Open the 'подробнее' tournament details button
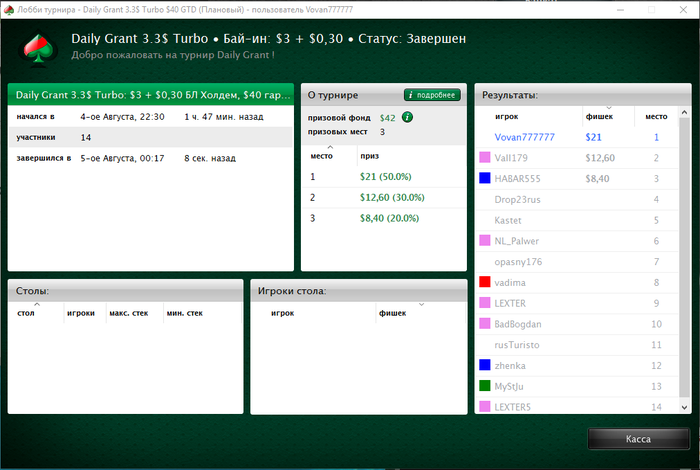700x470 pixels. click(432, 95)
